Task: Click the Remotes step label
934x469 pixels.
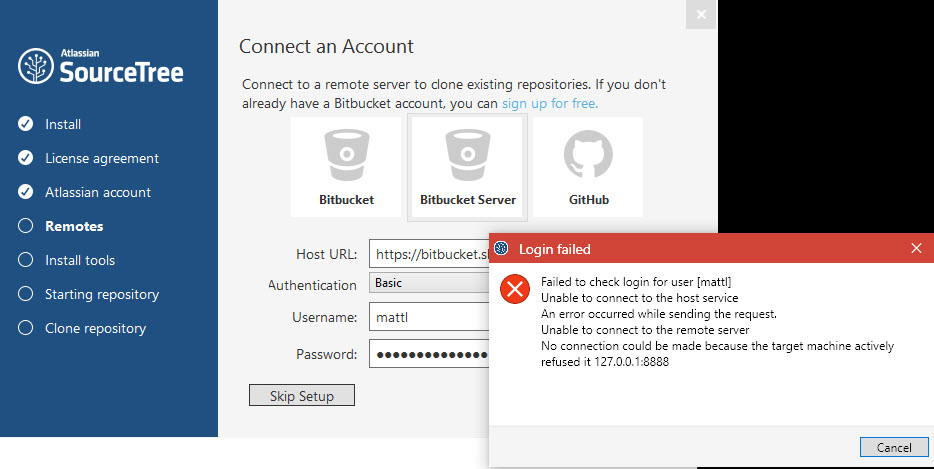Action: coord(74,226)
